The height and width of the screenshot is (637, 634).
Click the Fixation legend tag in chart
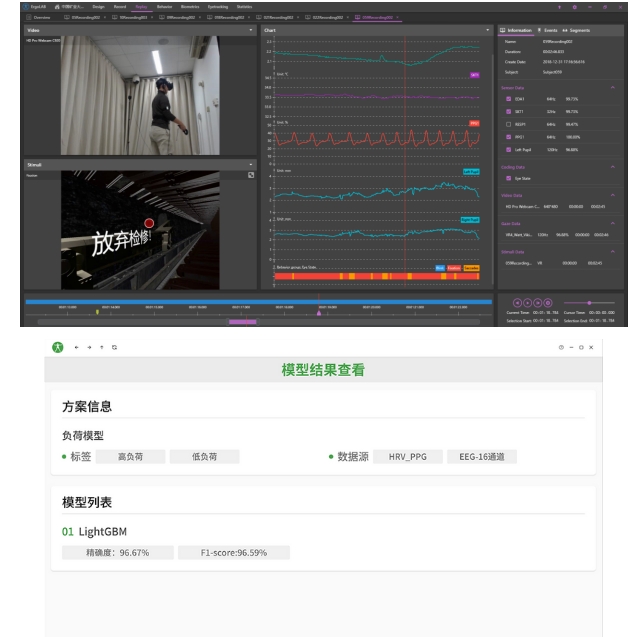(x=454, y=268)
